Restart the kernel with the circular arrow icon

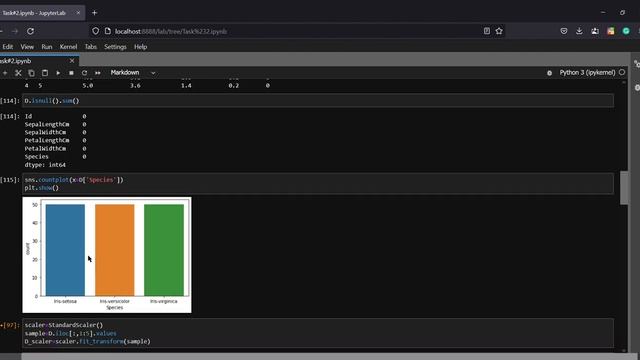(84, 73)
